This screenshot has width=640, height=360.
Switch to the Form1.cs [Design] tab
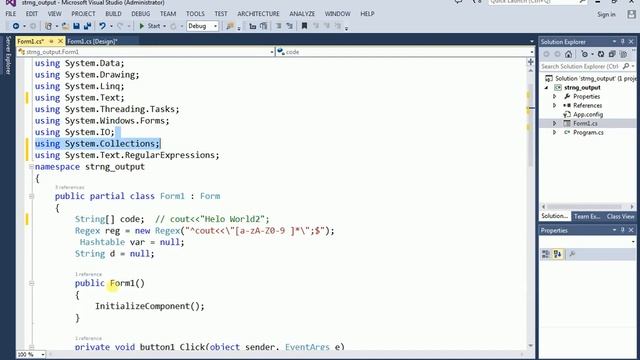92,41
